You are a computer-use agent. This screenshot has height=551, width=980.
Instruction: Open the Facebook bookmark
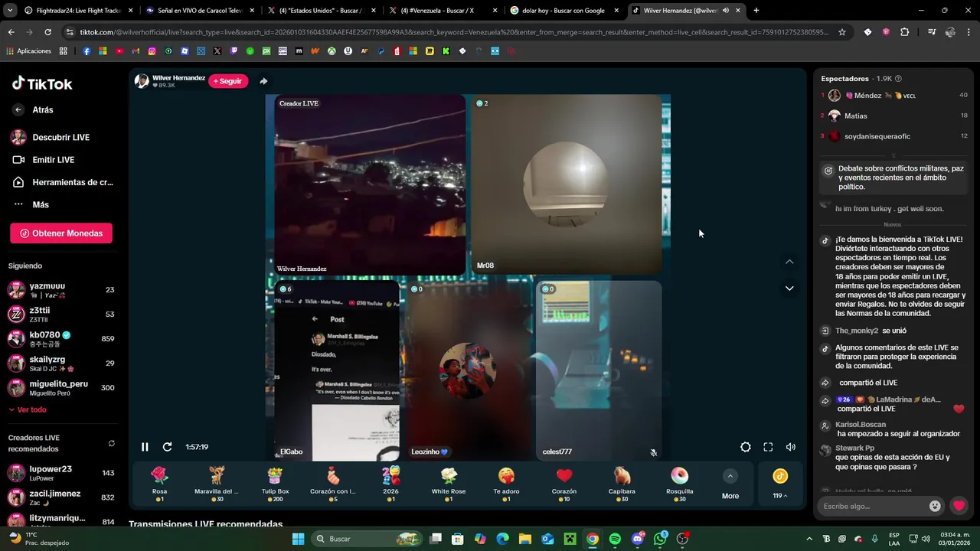pos(87,51)
